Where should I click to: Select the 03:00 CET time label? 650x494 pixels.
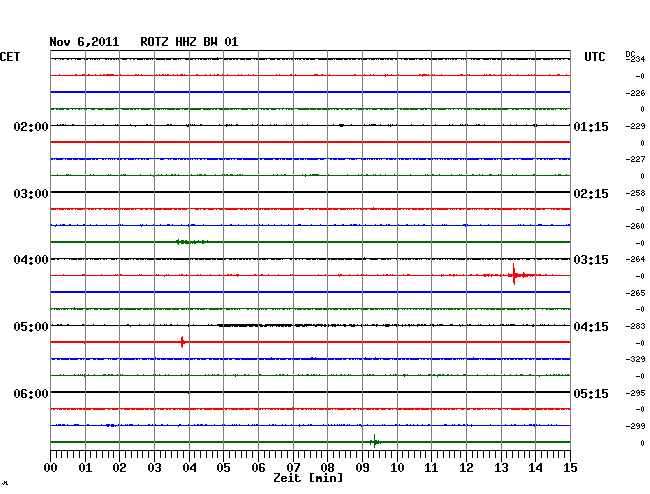click(31, 194)
